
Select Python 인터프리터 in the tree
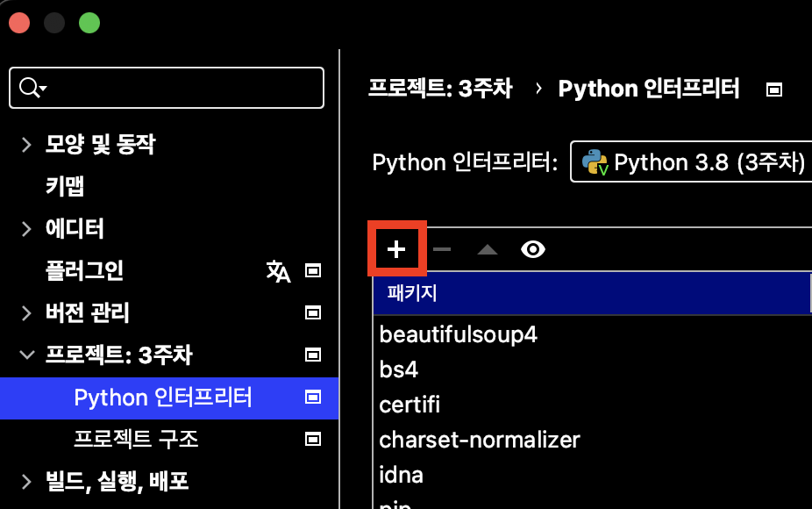click(169, 398)
